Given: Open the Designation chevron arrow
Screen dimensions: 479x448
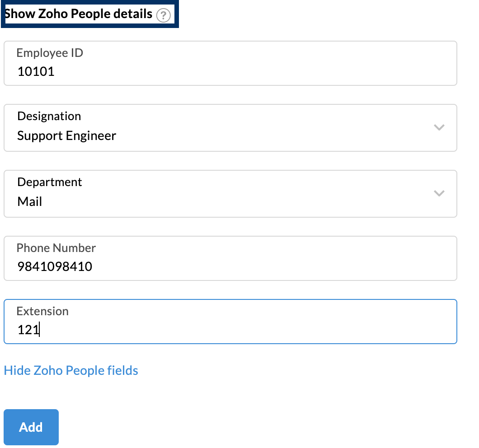Looking at the screenshot, I should [439, 128].
